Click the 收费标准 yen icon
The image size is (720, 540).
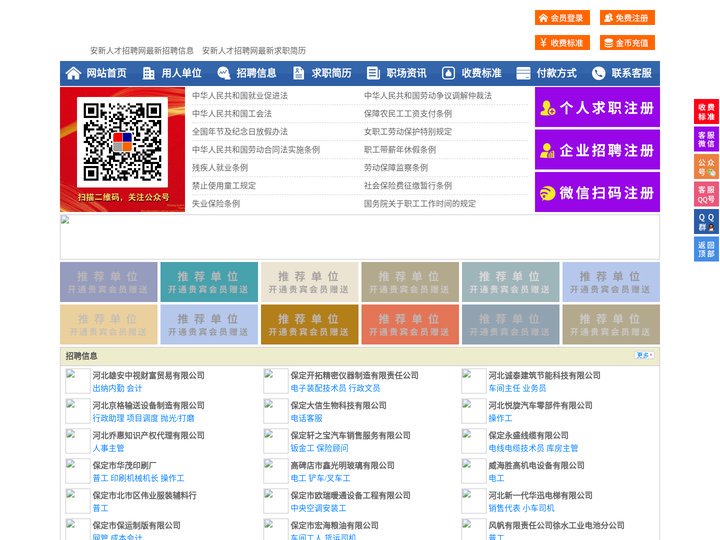click(x=543, y=43)
